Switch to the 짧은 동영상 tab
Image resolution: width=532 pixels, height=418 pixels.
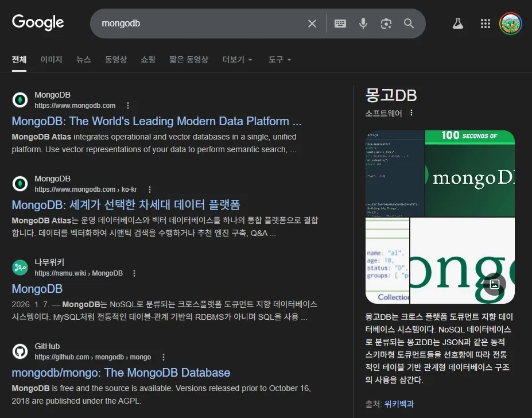pyautogui.click(x=189, y=60)
